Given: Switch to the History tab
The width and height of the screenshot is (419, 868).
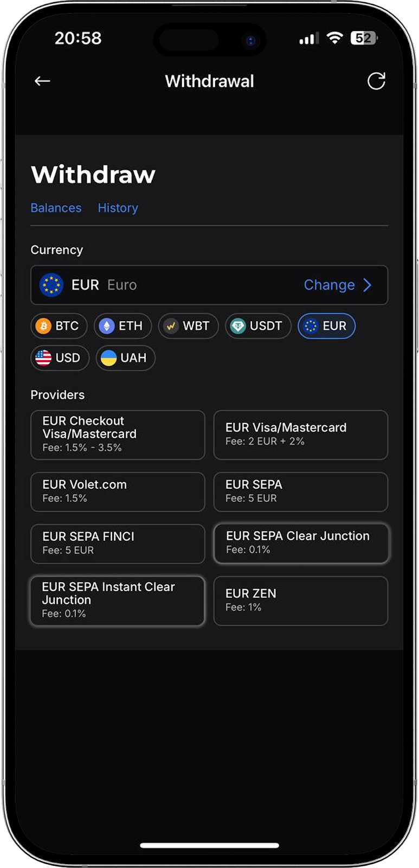Looking at the screenshot, I should [x=118, y=208].
